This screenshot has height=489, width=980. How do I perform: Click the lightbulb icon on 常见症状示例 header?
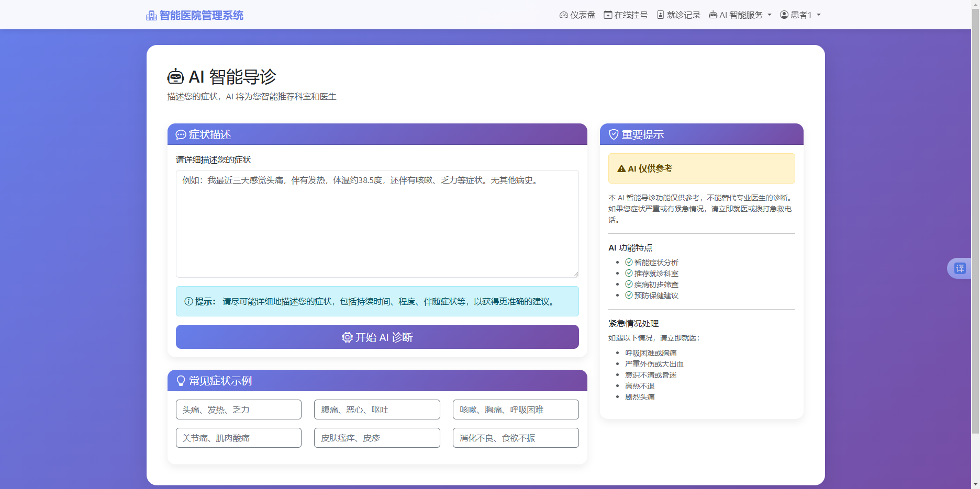pos(180,380)
